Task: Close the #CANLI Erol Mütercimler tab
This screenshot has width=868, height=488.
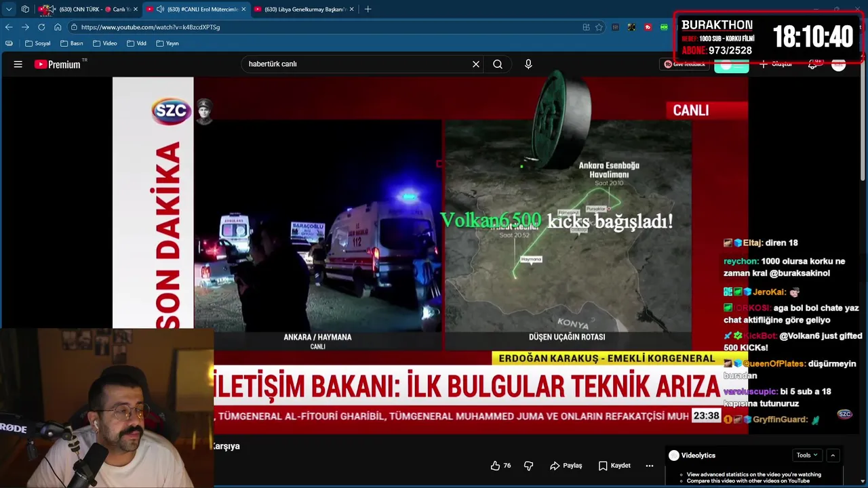Action: click(243, 9)
